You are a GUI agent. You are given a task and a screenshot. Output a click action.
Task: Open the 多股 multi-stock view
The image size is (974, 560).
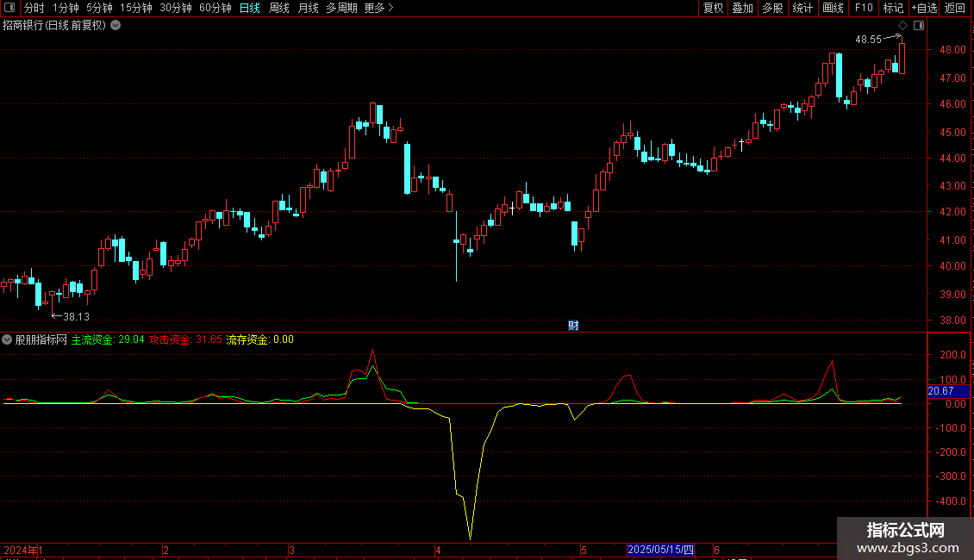click(772, 8)
